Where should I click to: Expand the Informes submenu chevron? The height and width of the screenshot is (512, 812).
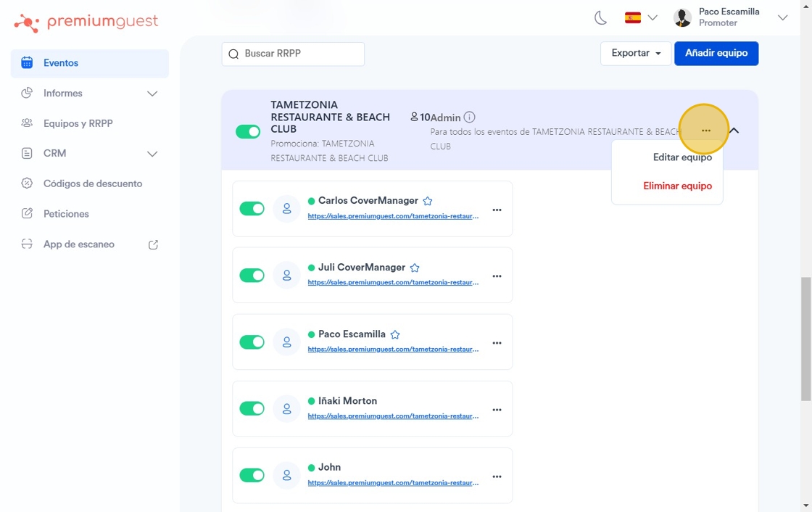(152, 94)
